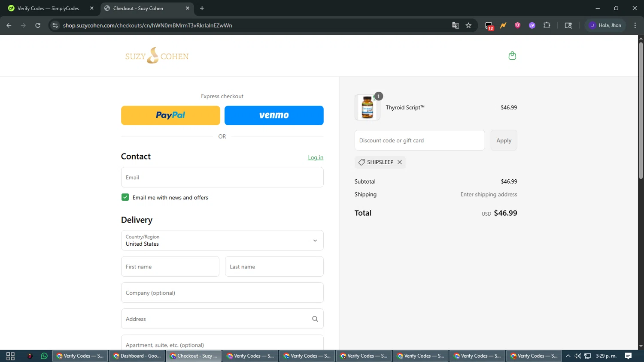Reload the checkout page

click(x=38, y=25)
